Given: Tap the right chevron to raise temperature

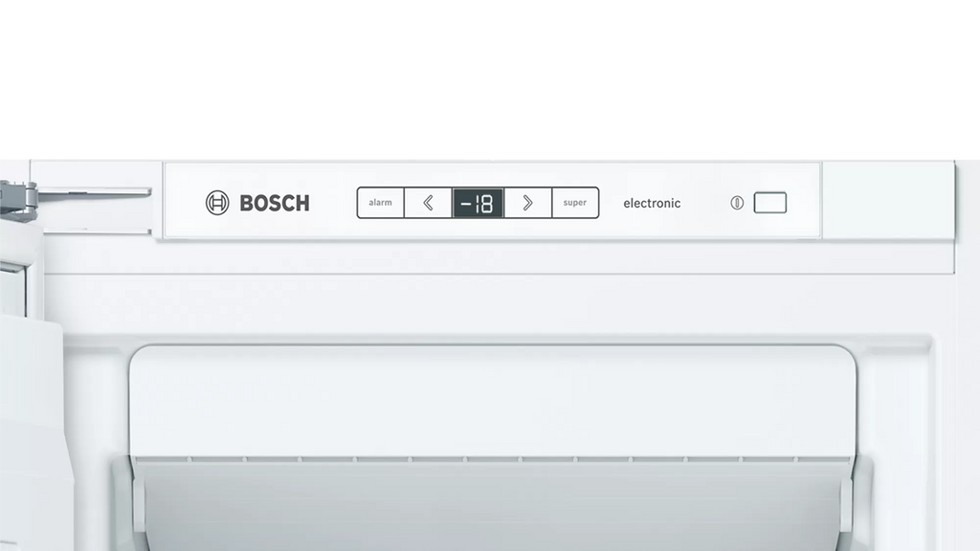Looking at the screenshot, I should tap(527, 203).
